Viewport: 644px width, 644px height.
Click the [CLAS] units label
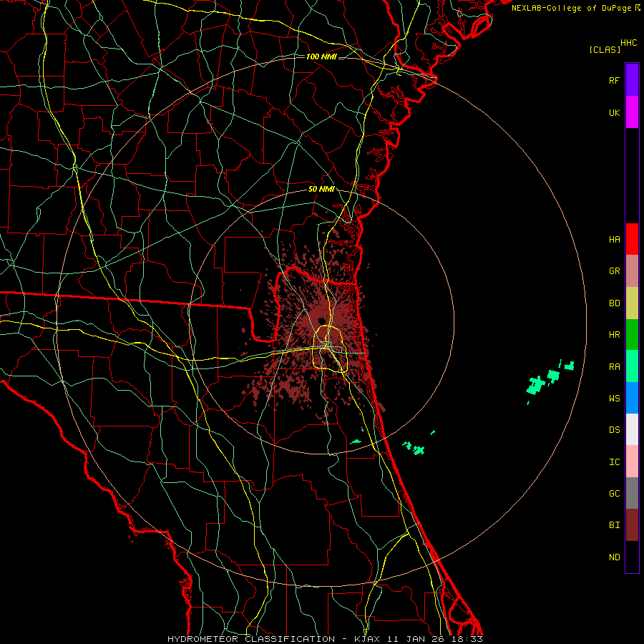tap(605, 49)
